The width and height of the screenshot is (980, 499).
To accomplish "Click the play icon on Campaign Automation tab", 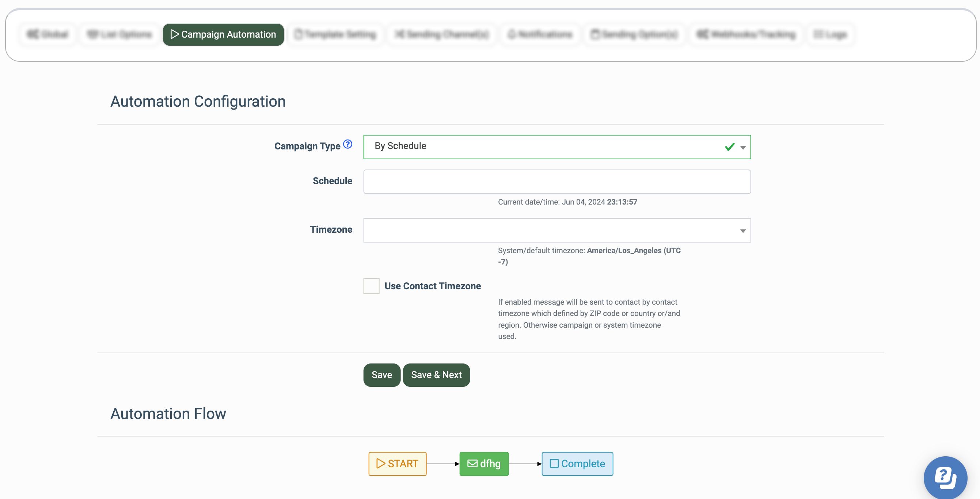I will point(174,34).
